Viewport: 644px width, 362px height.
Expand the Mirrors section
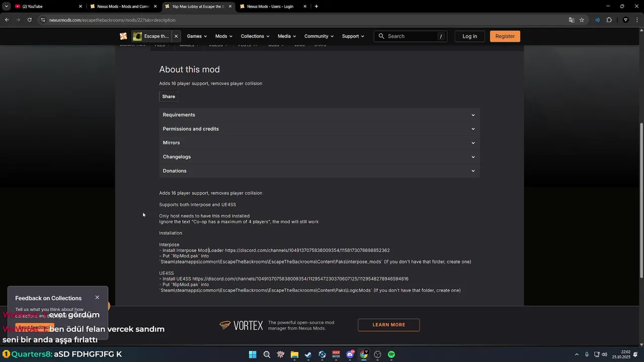coord(319,143)
